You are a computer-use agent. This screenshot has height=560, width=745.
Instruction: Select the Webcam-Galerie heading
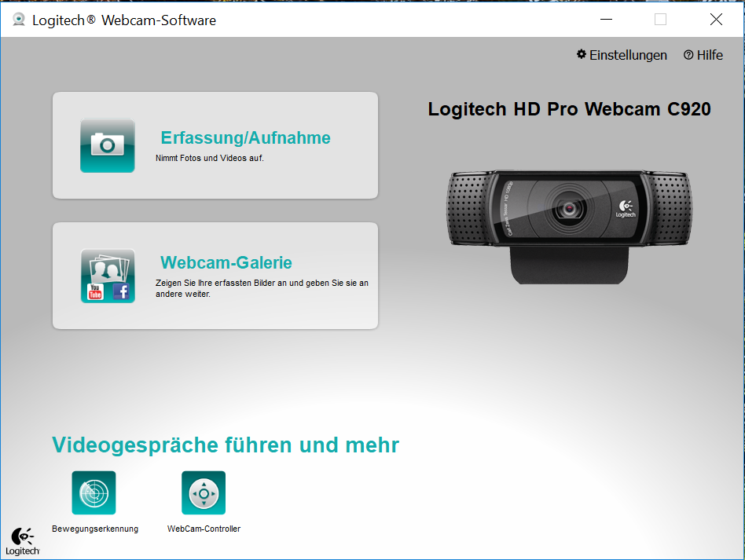(226, 262)
